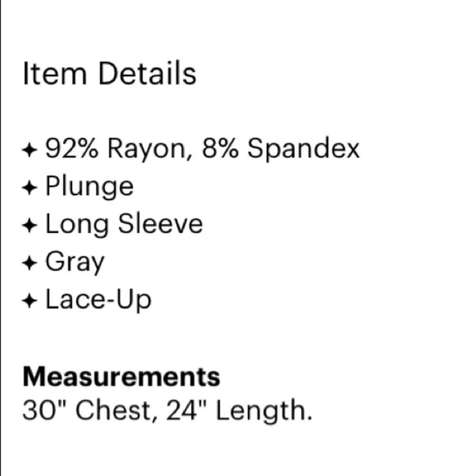Viewport: 476px width, 476px height.
Task: Click the word Sleeve in item details
Action: click(x=160, y=224)
